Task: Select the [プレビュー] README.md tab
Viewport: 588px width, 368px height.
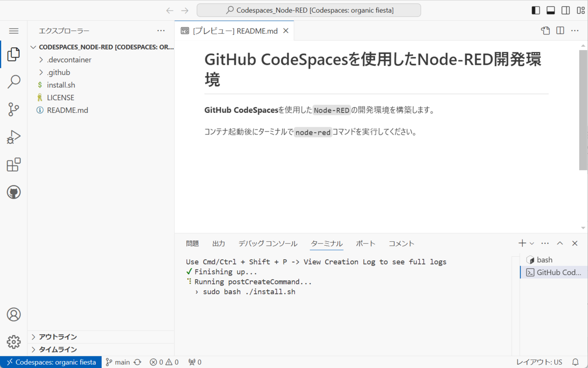Action: (x=235, y=31)
